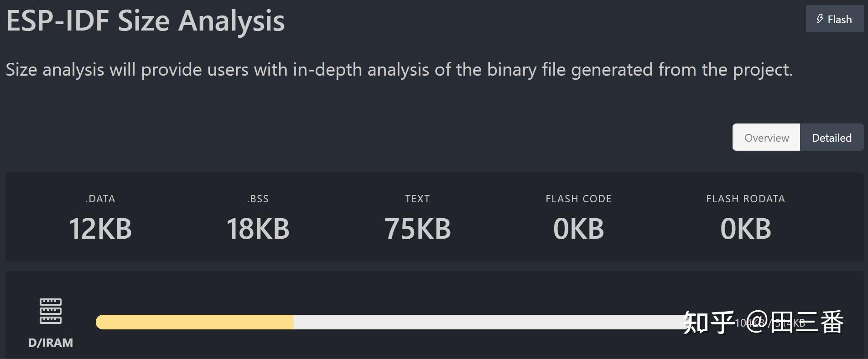The width and height of the screenshot is (868, 359).
Task: Click the lightning bolt flash icon
Action: point(820,19)
